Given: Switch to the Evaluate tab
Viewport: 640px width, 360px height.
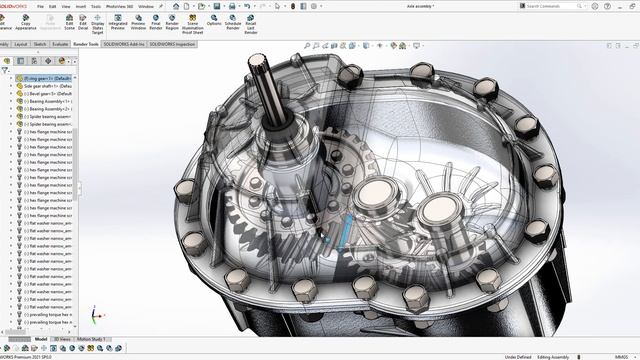Looking at the screenshot, I should 60,44.
